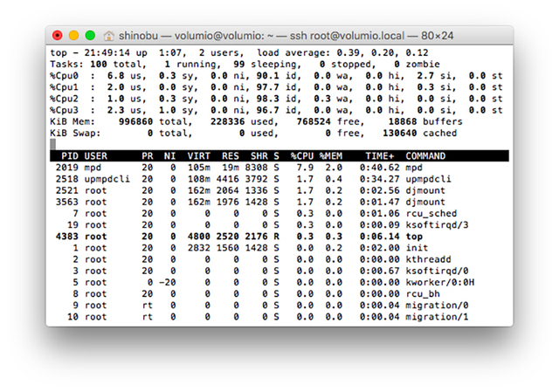Close the terminal window with red button
Screen dimensions: 559x392
(58, 36)
